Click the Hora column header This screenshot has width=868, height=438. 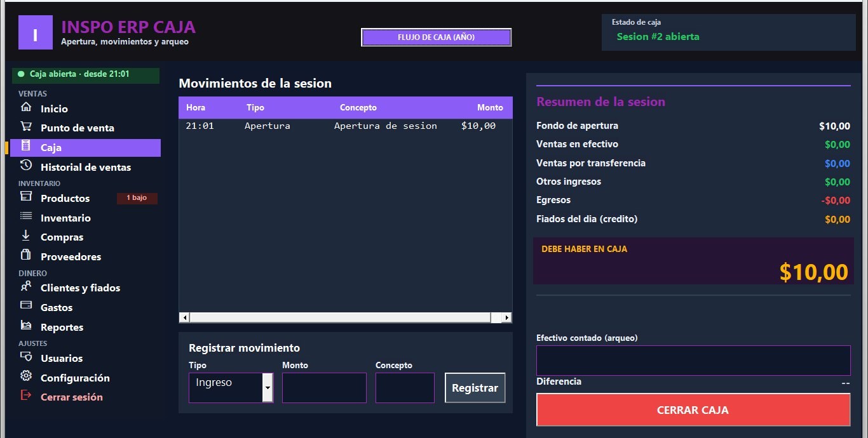pyautogui.click(x=196, y=108)
